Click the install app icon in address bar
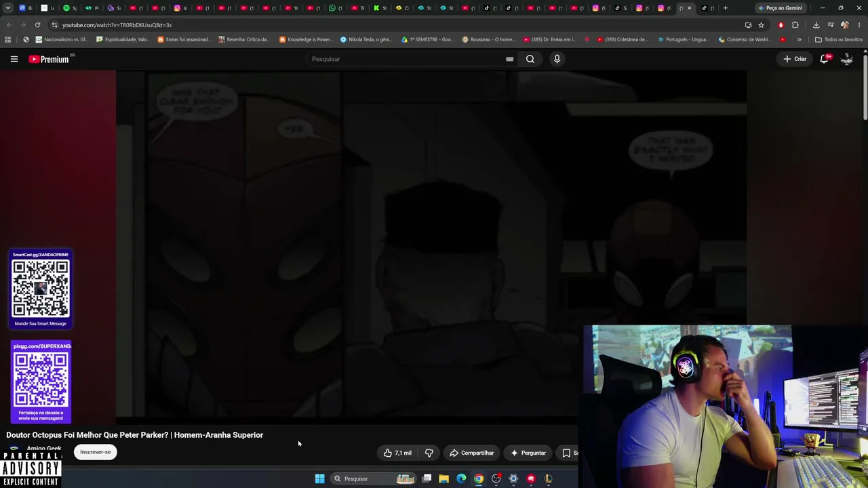The width and height of the screenshot is (868, 488). (748, 25)
